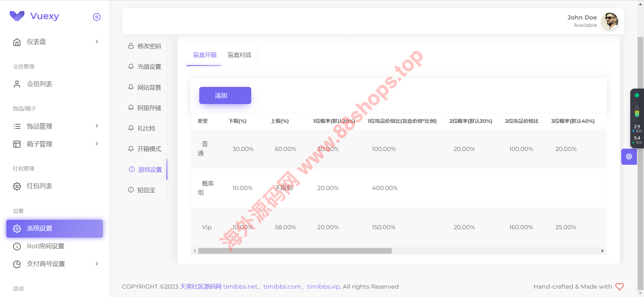Screen dimensions: 644x297
Task: Click the 修改密码 lock icon
Action: click(131, 46)
